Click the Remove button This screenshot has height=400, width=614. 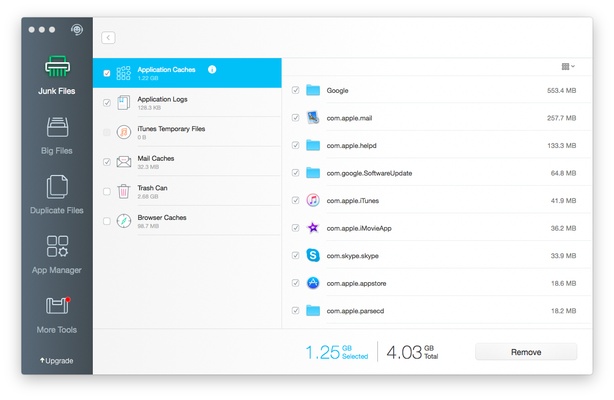(x=525, y=352)
